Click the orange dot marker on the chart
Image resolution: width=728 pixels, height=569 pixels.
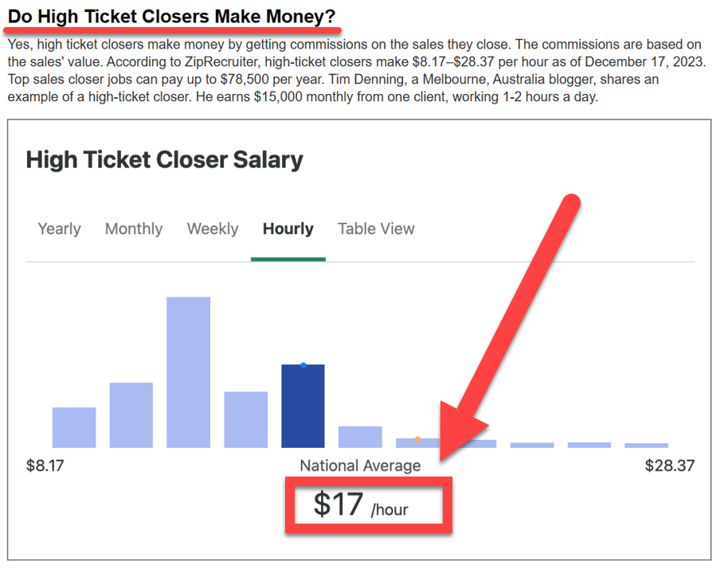coord(418,439)
